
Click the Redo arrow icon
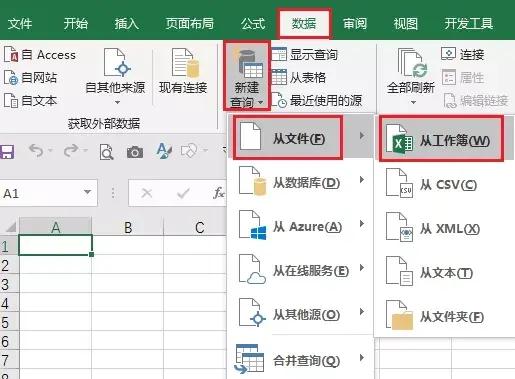71,151
